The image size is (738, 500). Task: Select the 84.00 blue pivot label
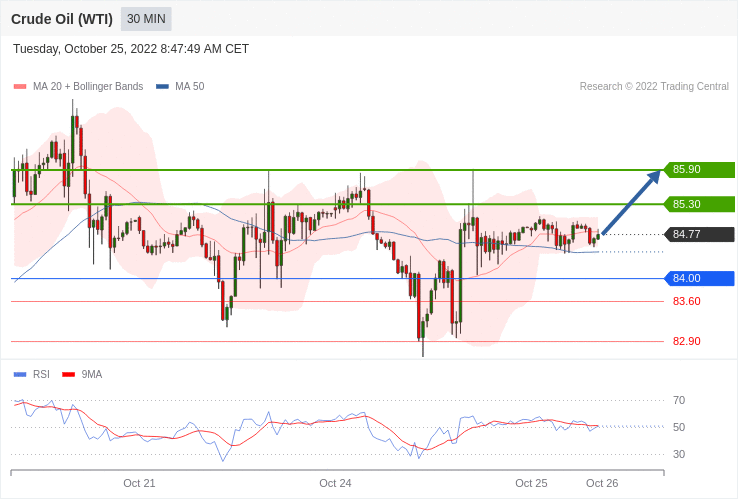tap(698, 278)
